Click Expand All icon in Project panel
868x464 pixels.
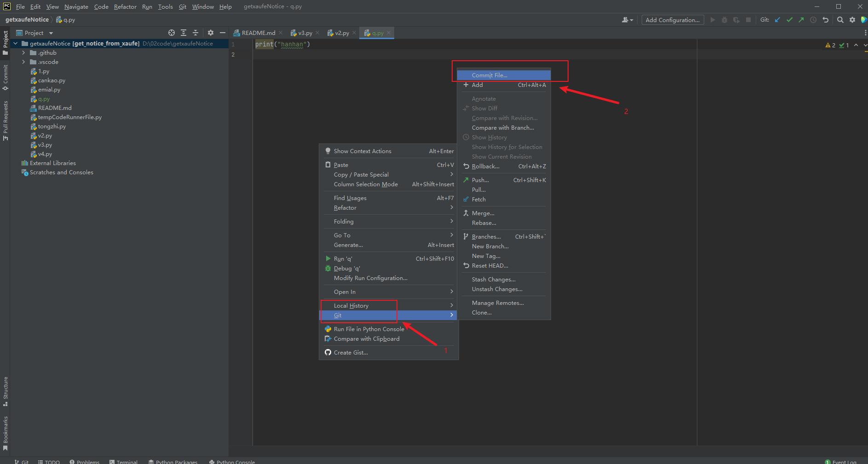tap(184, 33)
